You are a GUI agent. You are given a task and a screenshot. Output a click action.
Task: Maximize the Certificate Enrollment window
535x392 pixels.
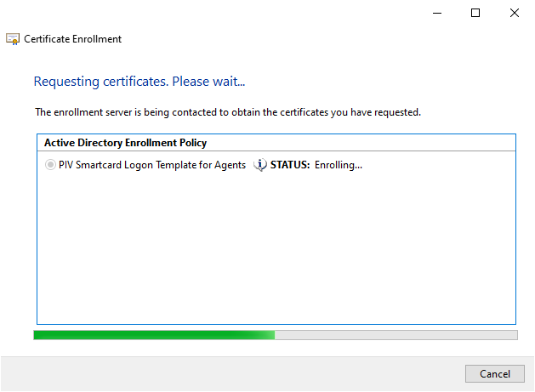coord(475,13)
